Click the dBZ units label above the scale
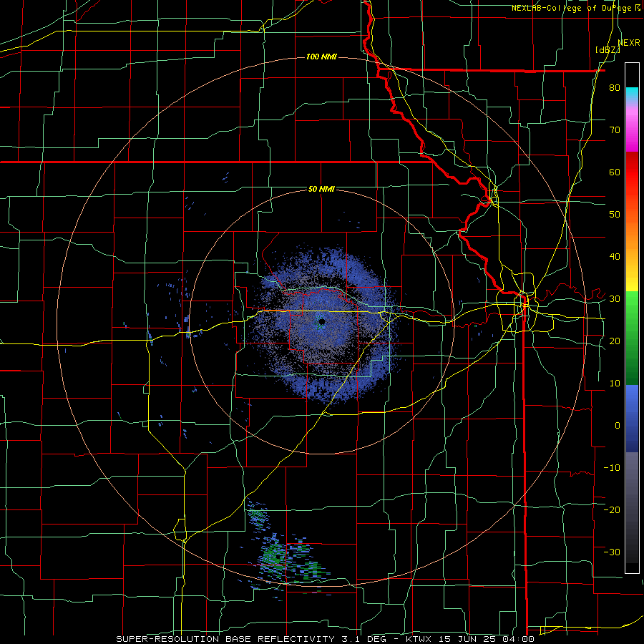644x644 pixels. click(x=608, y=50)
